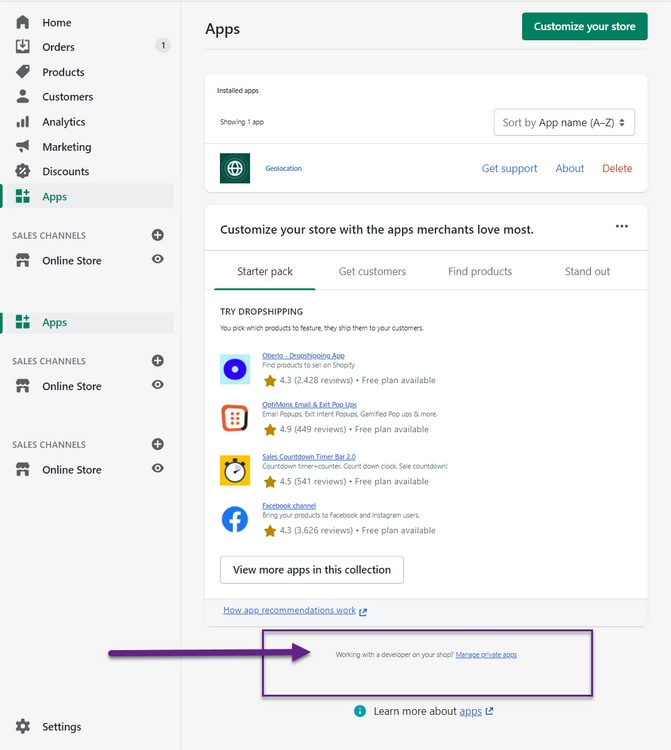Switch to the Find products tab
671x750 pixels.
point(480,271)
